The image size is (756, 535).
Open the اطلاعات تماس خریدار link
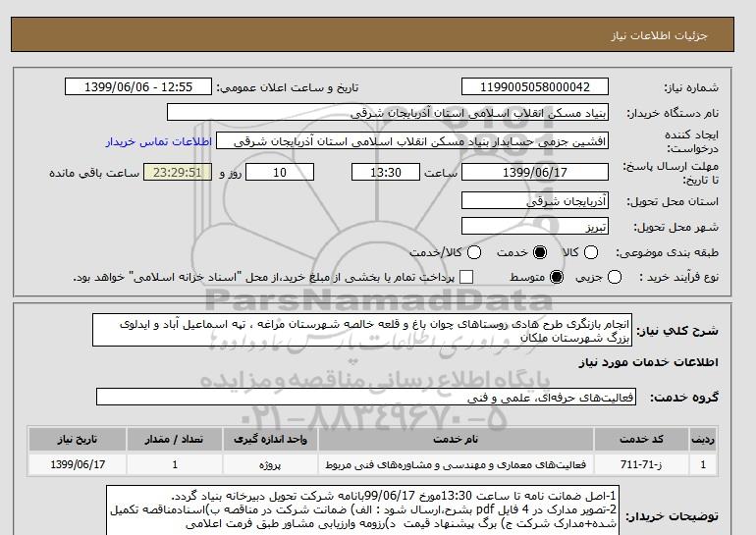(159, 141)
